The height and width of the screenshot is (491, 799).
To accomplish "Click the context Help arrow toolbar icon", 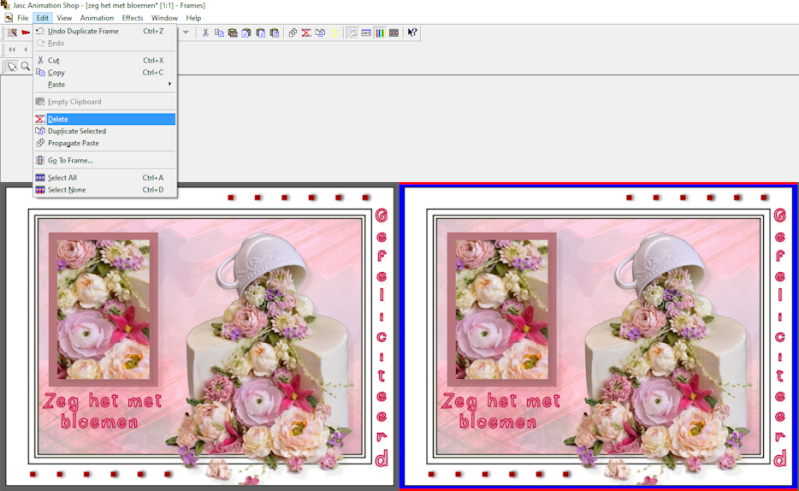I will [x=413, y=33].
